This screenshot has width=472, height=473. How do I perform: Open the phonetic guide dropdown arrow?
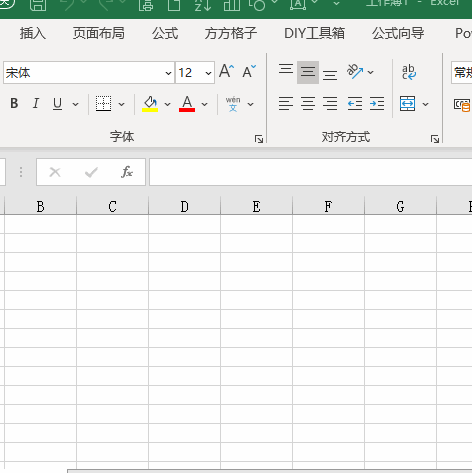(x=251, y=104)
